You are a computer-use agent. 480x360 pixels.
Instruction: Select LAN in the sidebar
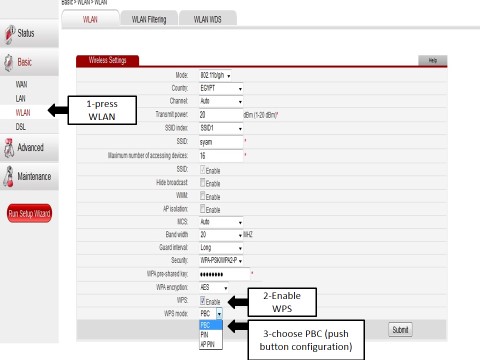20,98
